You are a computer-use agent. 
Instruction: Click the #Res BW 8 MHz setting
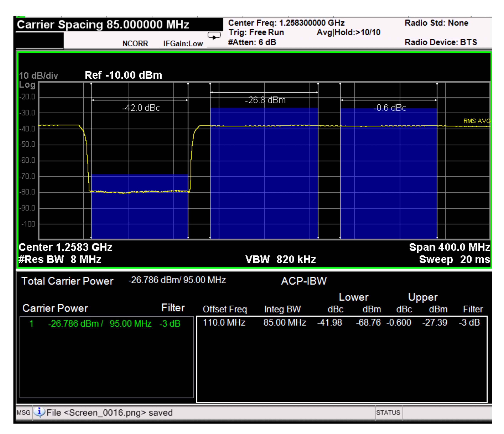pos(60,259)
